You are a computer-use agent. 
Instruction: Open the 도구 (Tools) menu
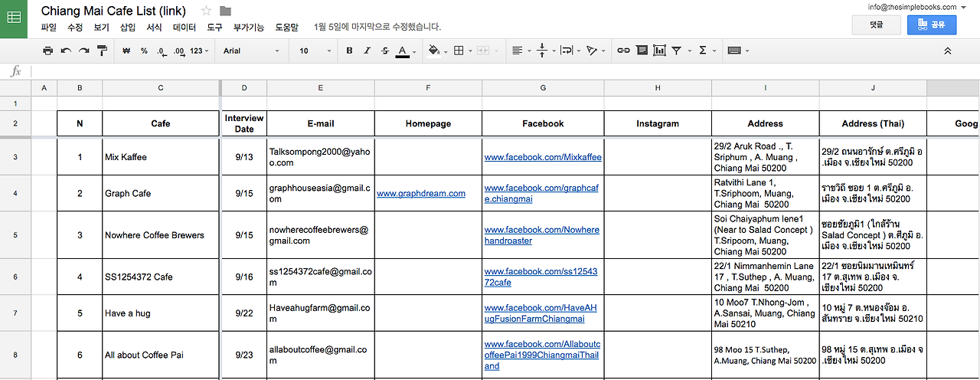215,28
